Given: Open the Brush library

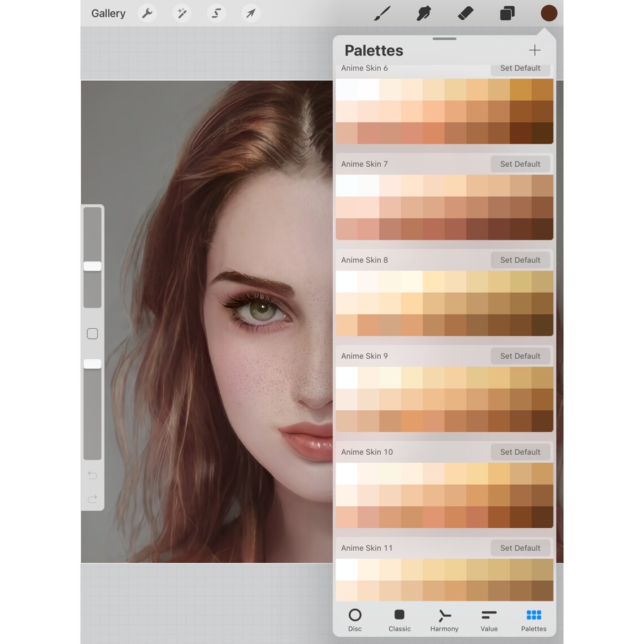Looking at the screenshot, I should click(381, 13).
